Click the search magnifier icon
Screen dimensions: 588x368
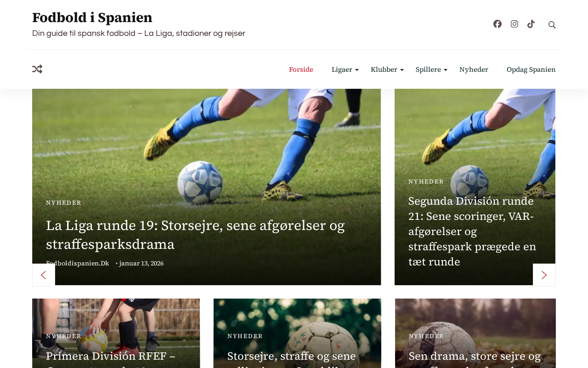pyautogui.click(x=552, y=25)
